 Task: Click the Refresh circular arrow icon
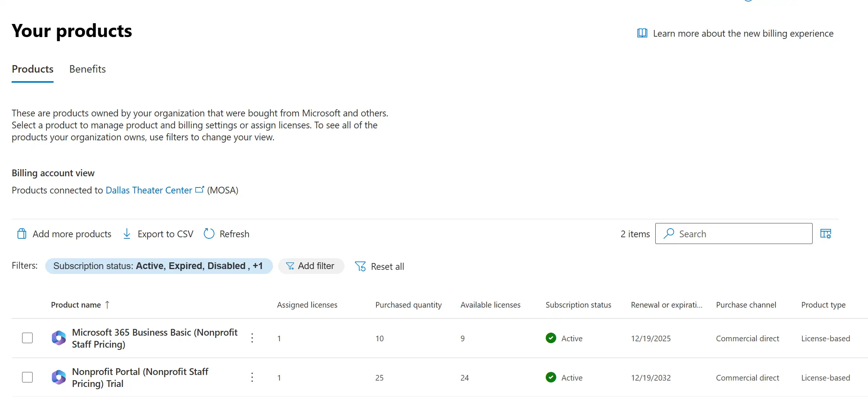click(209, 234)
